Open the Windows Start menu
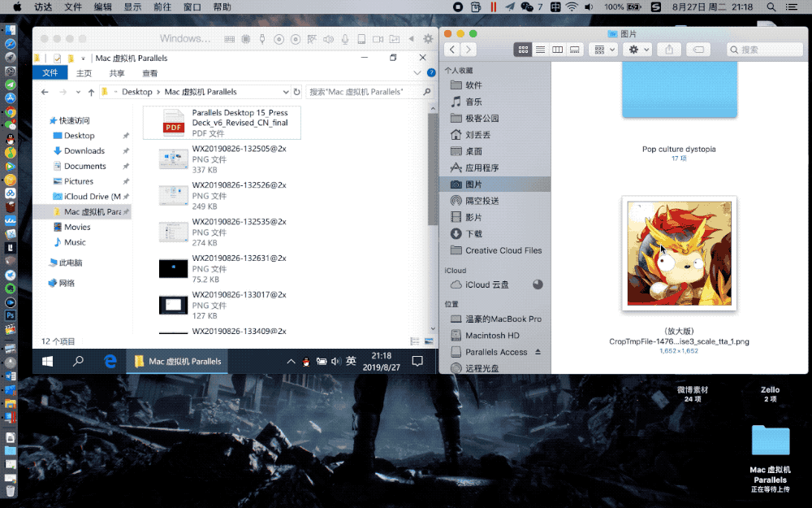Viewport: 812px width, 508px height. click(x=47, y=361)
